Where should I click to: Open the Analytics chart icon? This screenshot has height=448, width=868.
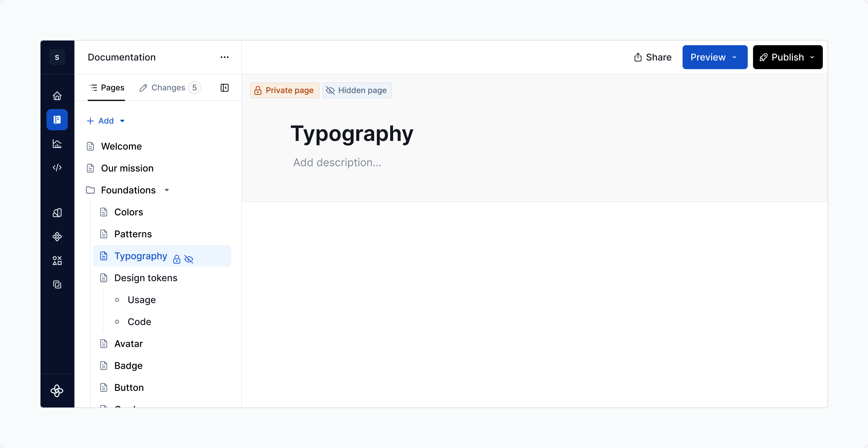57,144
